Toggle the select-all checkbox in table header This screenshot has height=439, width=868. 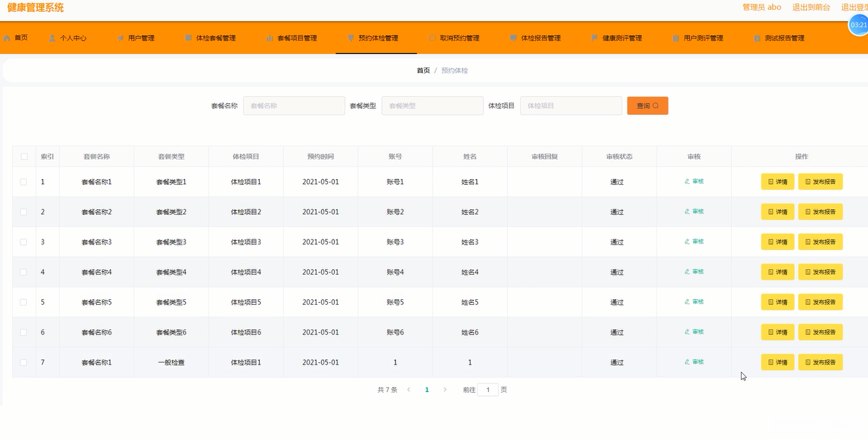(x=24, y=157)
